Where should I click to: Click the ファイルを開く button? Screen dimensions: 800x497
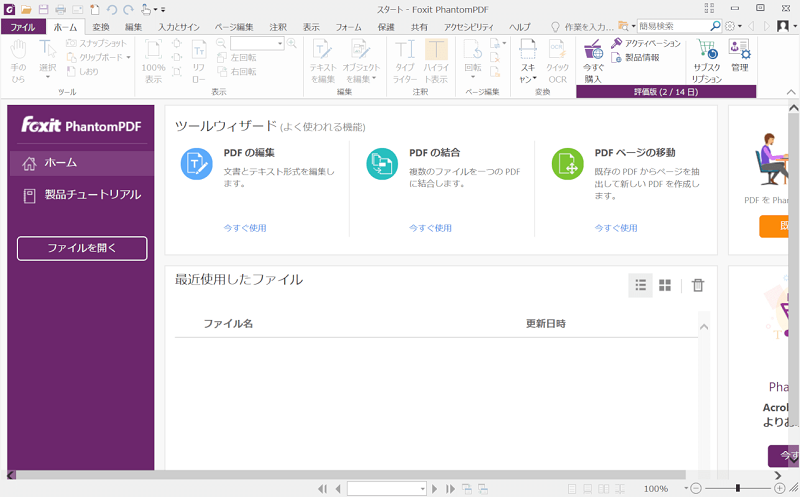(82, 248)
